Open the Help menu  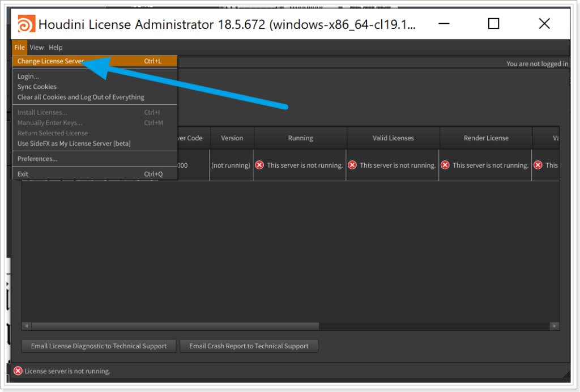coord(55,47)
